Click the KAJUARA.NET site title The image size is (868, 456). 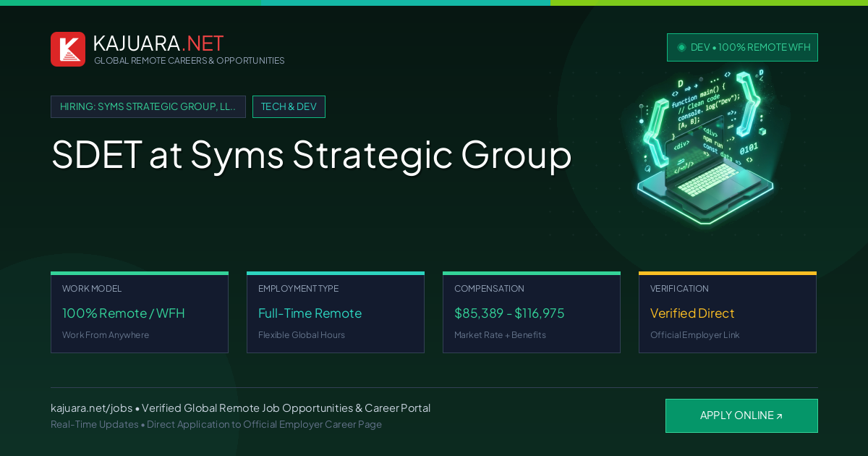158,43
